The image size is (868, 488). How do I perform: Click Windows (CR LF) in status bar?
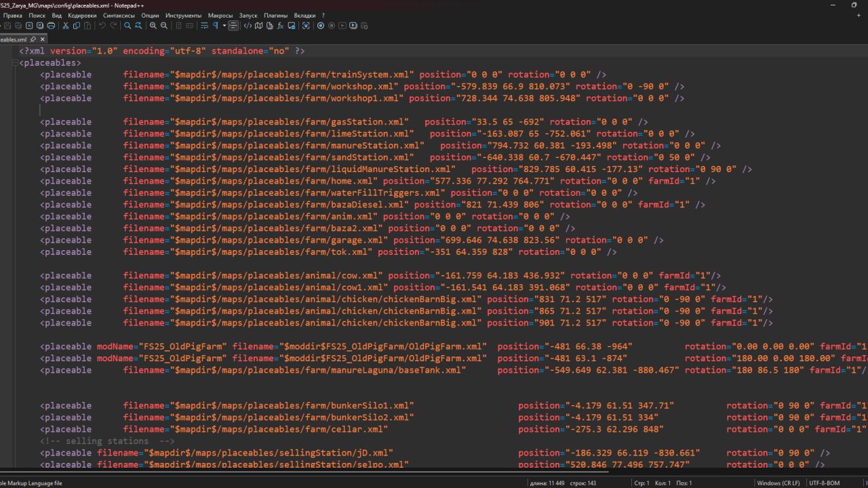pyautogui.click(x=778, y=483)
